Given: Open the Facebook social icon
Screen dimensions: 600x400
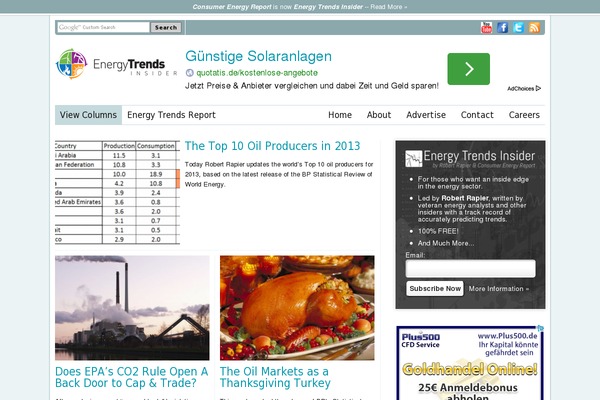Looking at the screenshot, I should coord(502,28).
